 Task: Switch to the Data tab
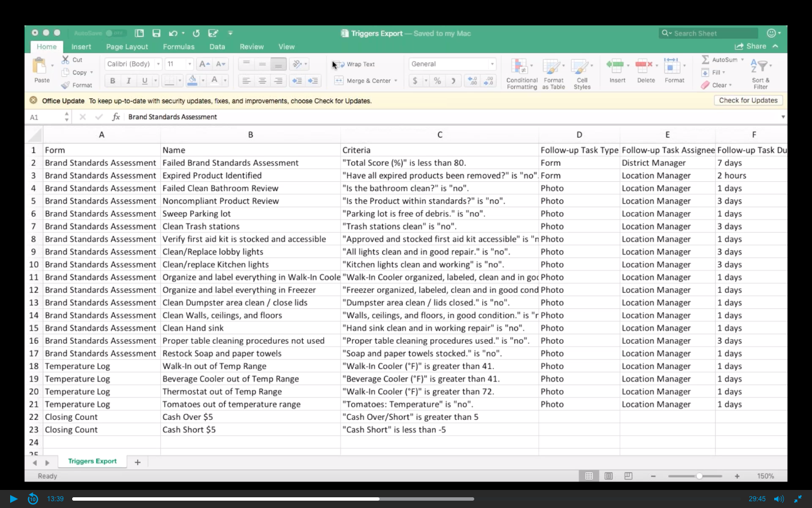(217, 47)
